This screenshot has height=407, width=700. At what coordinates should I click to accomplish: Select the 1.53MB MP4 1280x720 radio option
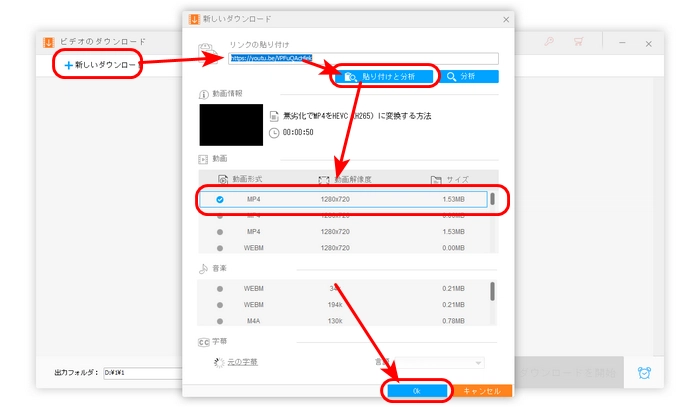click(219, 199)
